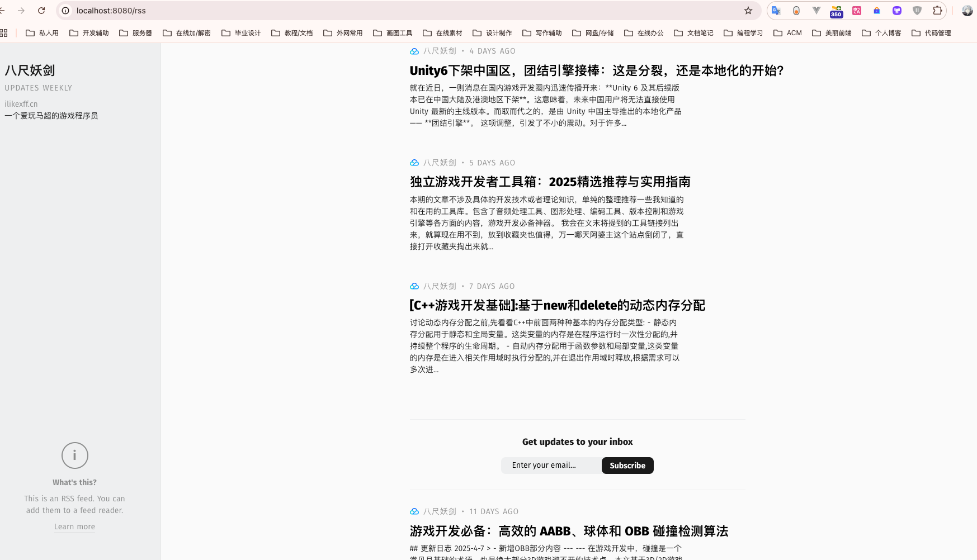Viewport: 977px width, 560px height.
Task: Click the pink Chinese-English translator extension icon
Action: click(856, 11)
